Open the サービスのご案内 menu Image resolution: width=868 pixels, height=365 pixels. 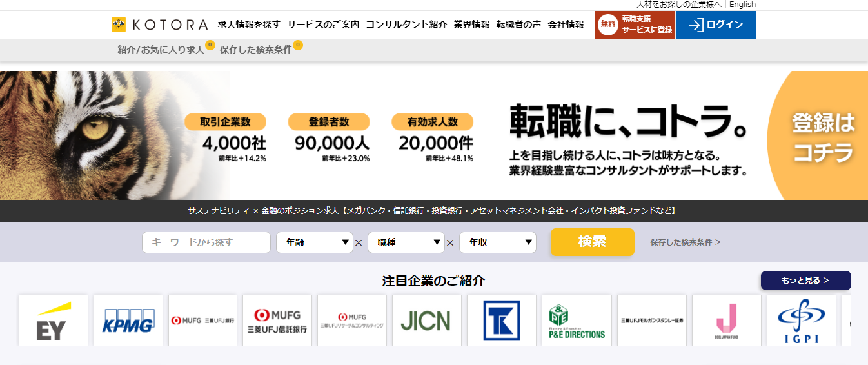[323, 25]
